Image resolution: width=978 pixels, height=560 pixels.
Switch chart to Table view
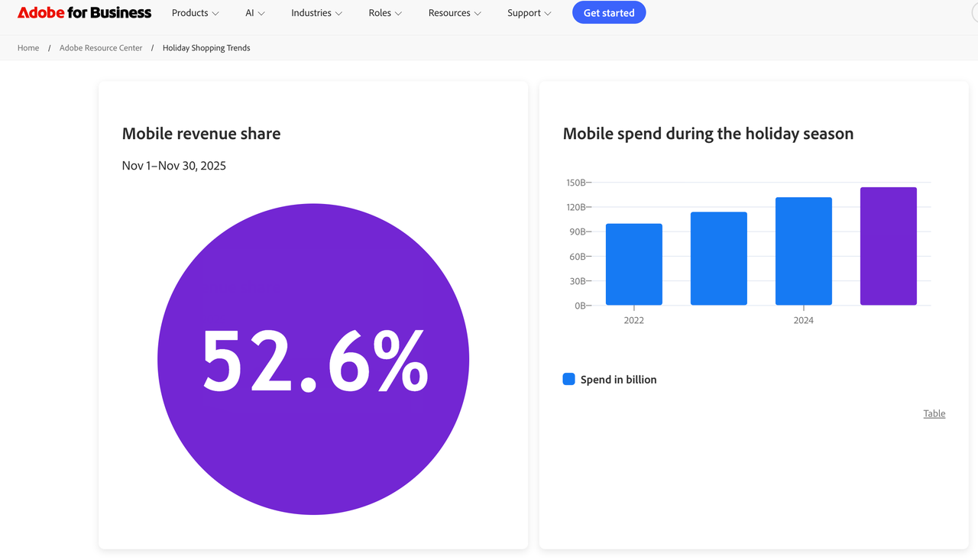[934, 413]
